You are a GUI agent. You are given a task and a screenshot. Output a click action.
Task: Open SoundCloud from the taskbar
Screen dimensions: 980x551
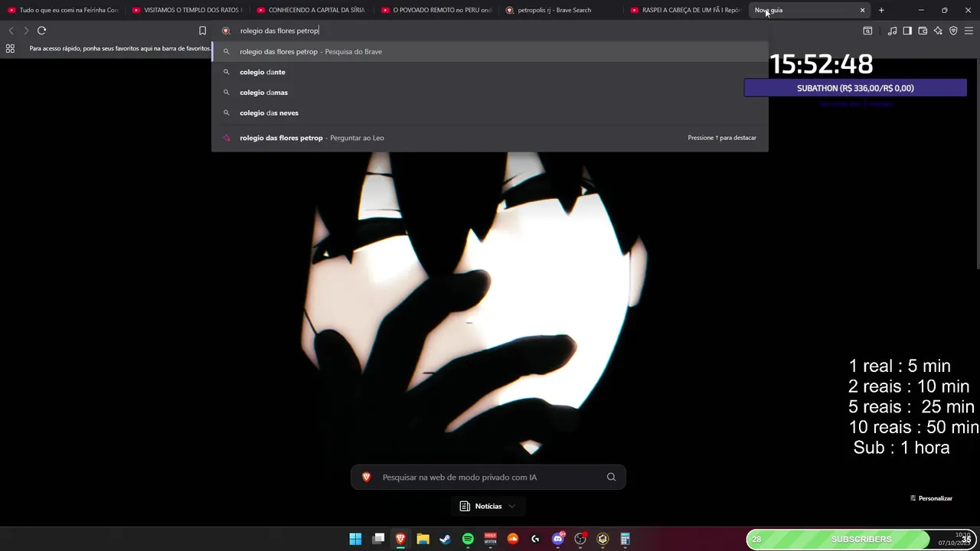[x=513, y=539]
